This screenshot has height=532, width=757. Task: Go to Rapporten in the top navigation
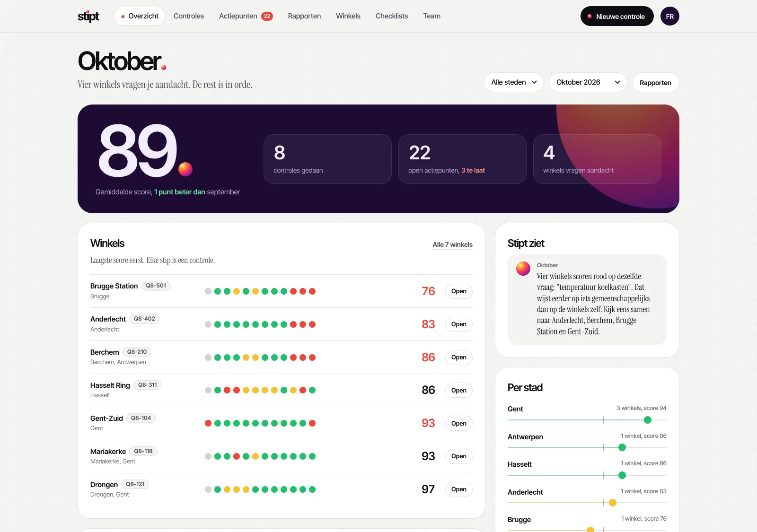pyautogui.click(x=304, y=16)
